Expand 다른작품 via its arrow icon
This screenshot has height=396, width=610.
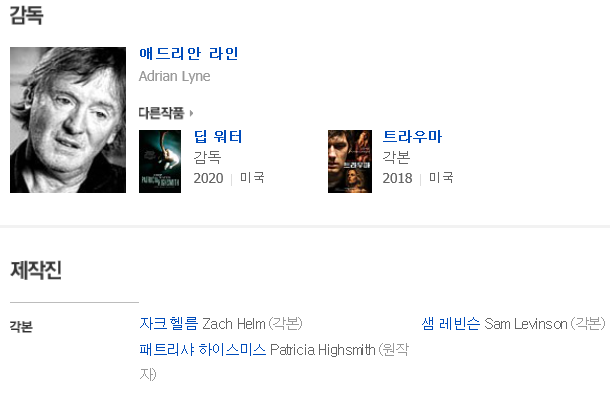[x=191, y=113]
